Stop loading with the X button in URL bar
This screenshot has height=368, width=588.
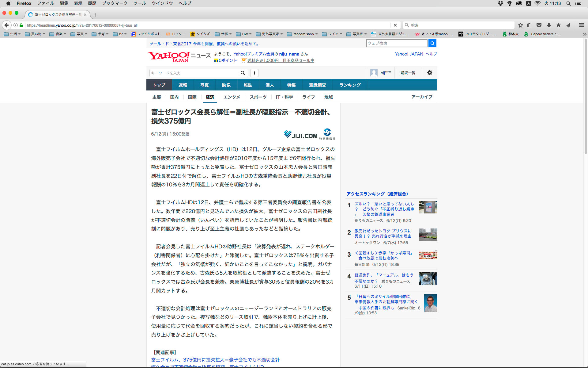coord(395,25)
